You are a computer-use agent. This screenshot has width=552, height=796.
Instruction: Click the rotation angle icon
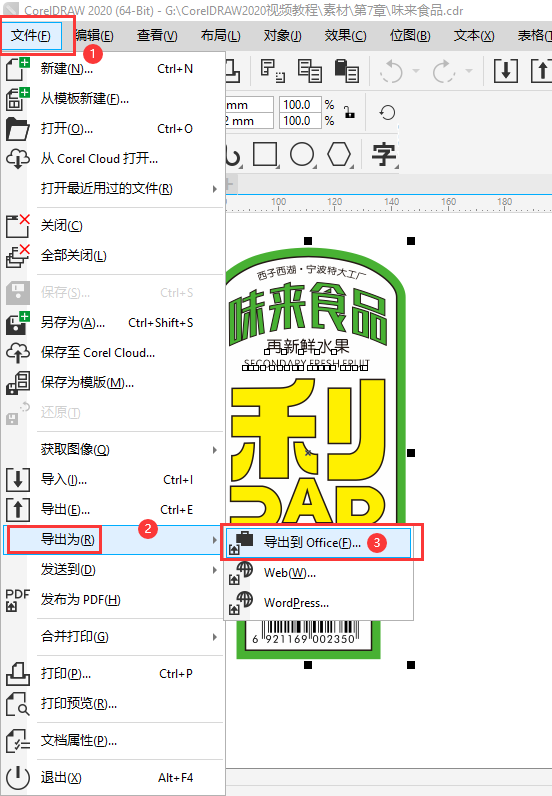coord(387,112)
